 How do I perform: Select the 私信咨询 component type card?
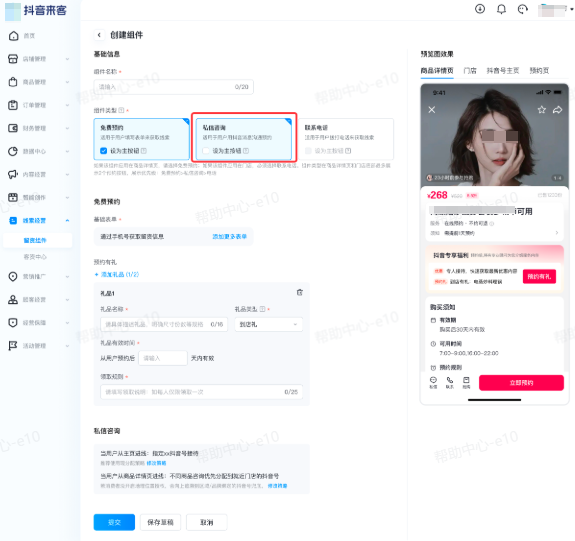coord(244,139)
